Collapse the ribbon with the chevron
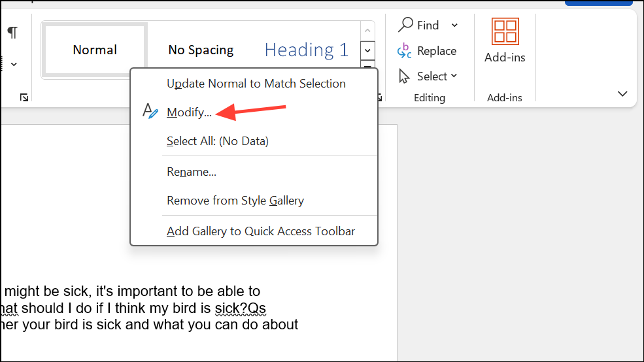The height and width of the screenshot is (362, 644). click(x=622, y=94)
